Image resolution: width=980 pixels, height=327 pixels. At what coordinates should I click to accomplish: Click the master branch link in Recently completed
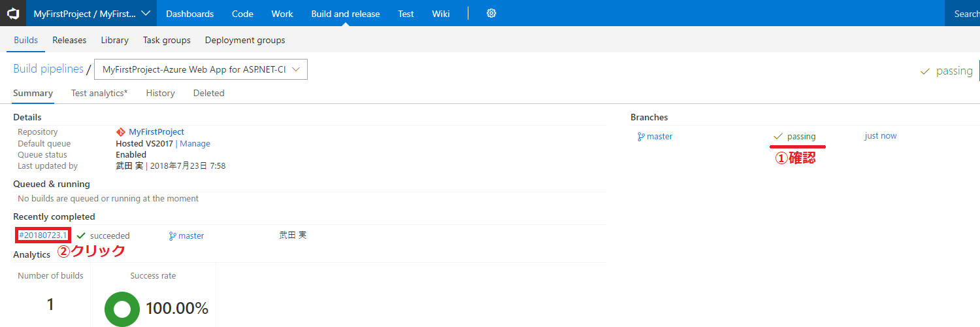[191, 235]
